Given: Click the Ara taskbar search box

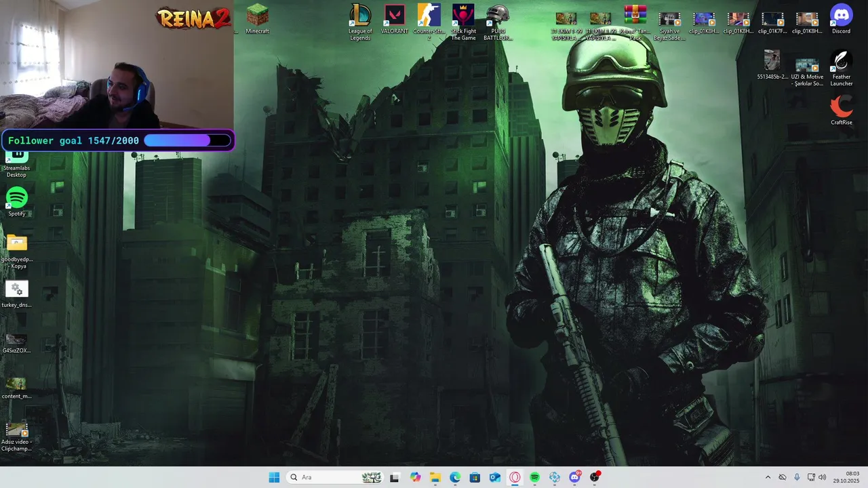Looking at the screenshot, I should point(334,477).
